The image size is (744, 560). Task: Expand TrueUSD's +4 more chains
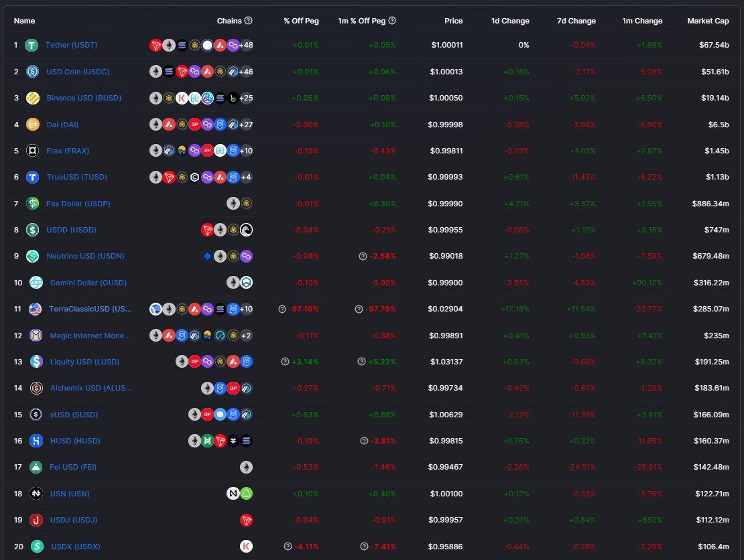[246, 177]
